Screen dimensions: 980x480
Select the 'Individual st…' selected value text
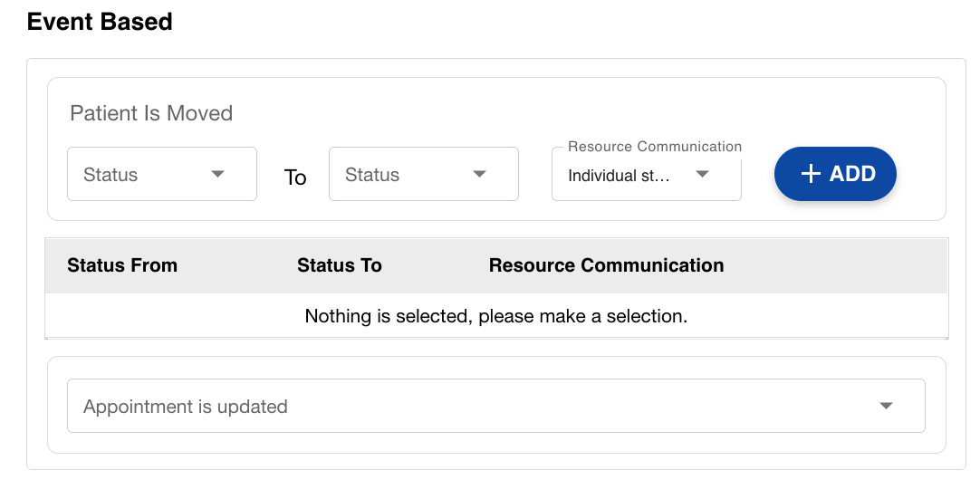(x=618, y=176)
